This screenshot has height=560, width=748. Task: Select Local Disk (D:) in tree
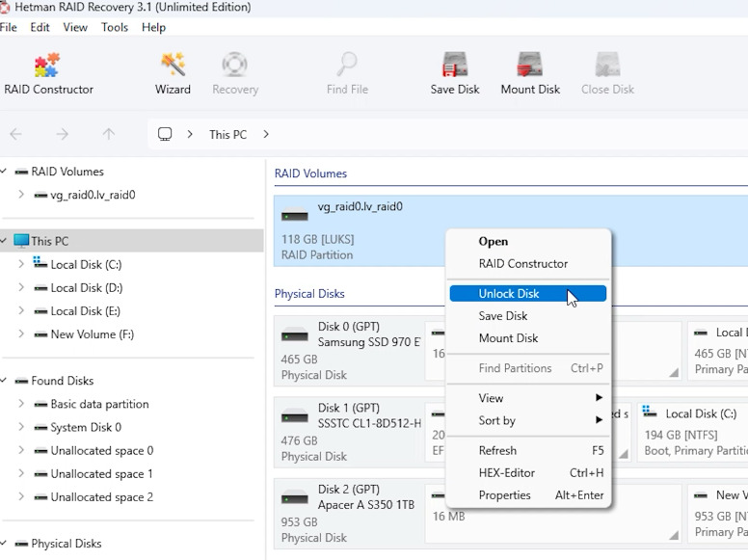coord(87,287)
